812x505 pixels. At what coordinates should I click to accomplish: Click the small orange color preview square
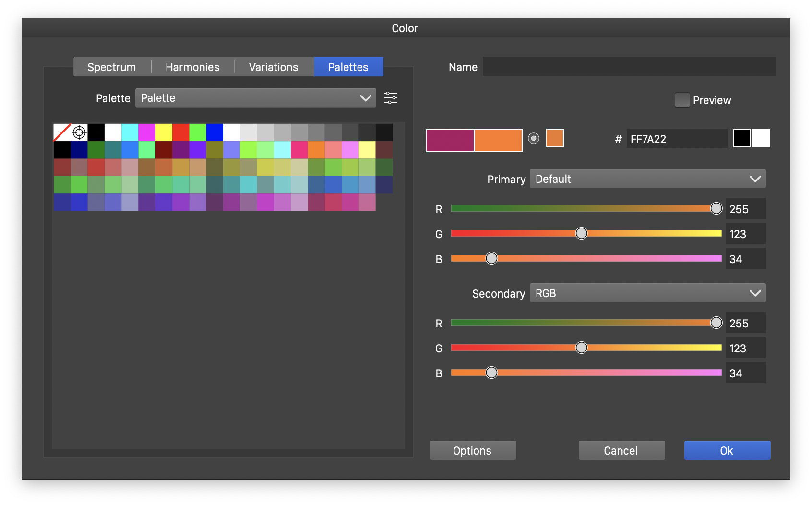[554, 139]
